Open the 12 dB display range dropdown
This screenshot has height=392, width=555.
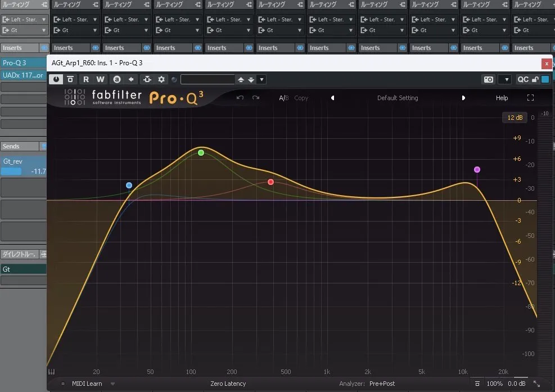[x=515, y=118]
